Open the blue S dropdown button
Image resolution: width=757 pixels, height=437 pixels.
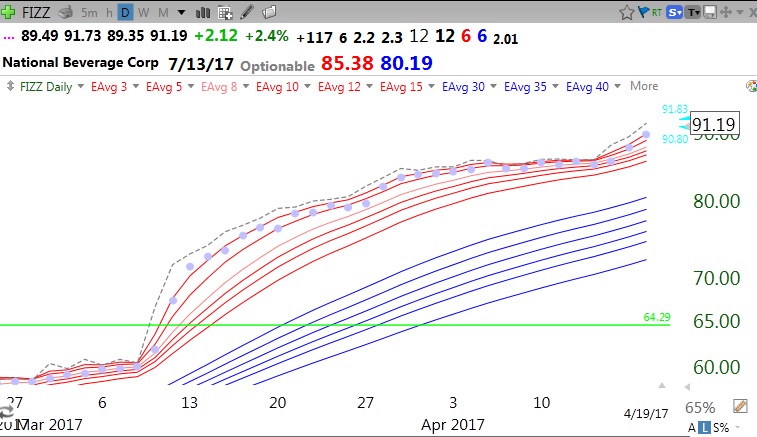pyautogui.click(x=674, y=13)
